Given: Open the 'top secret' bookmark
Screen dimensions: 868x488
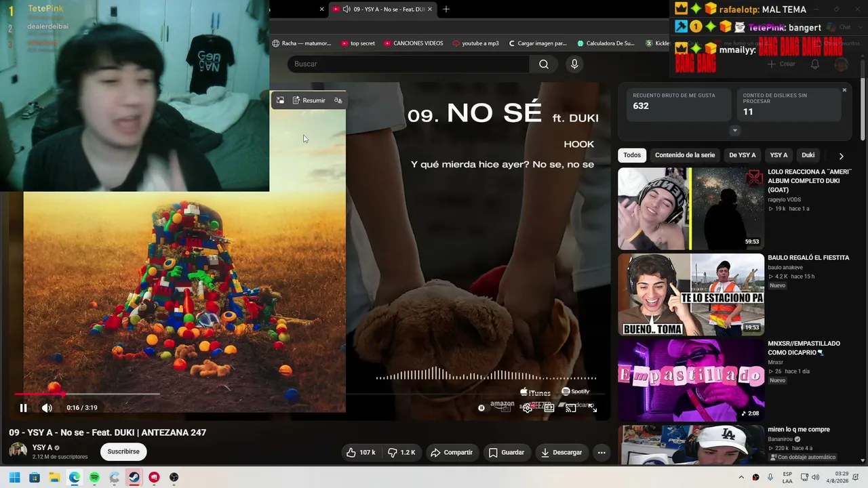Looking at the screenshot, I should pos(358,43).
